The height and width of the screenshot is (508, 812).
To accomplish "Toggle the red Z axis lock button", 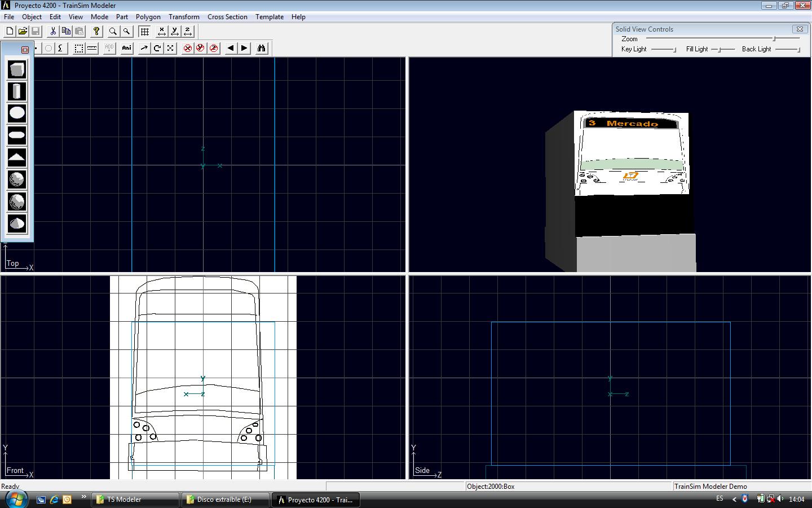I will coord(214,49).
